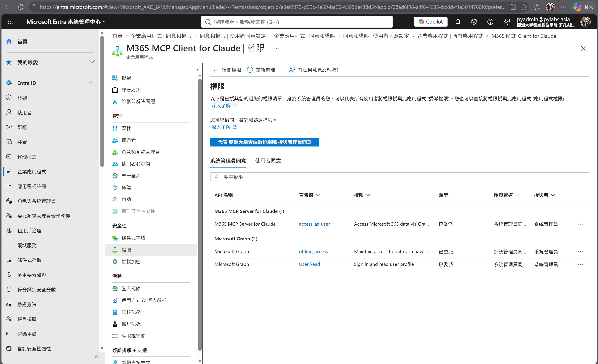598x364 pixels.
Task: Sort by API 名稱 column
Action: coord(227,195)
